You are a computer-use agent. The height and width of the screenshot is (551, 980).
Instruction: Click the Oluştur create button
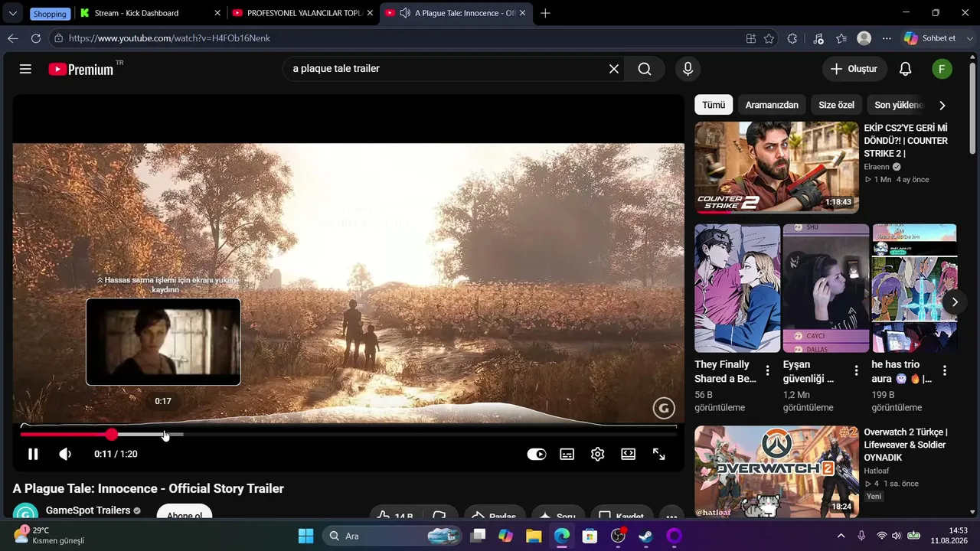tap(855, 69)
